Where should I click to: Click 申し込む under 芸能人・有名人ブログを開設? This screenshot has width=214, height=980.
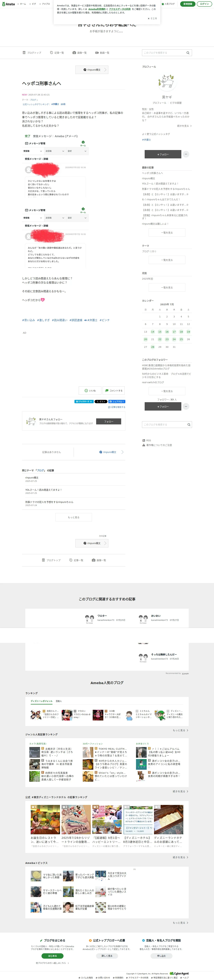coord(161,956)
